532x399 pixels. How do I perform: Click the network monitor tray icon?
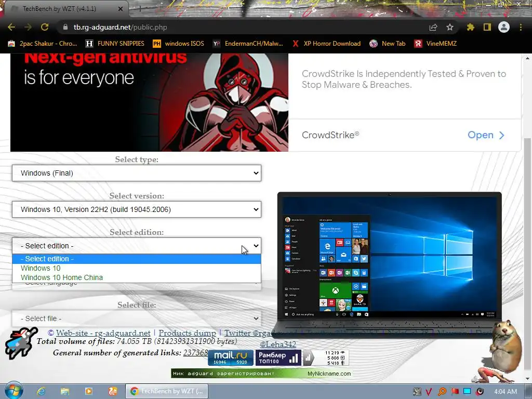coord(467,392)
